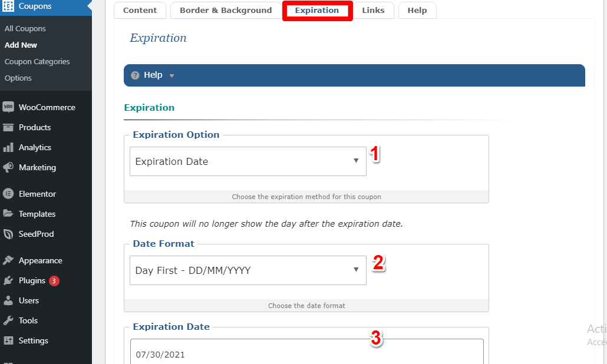This screenshot has width=607, height=364.
Task: Open Analytics via its bar-chart icon
Action: (8, 147)
